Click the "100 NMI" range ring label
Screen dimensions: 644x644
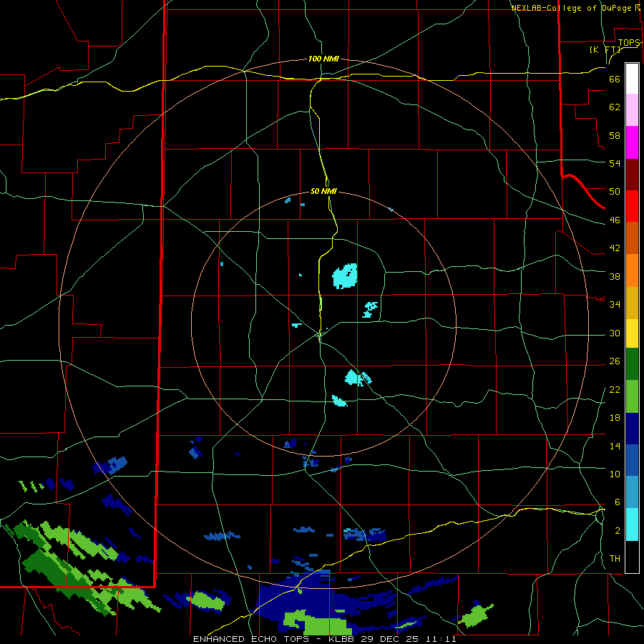323,59
